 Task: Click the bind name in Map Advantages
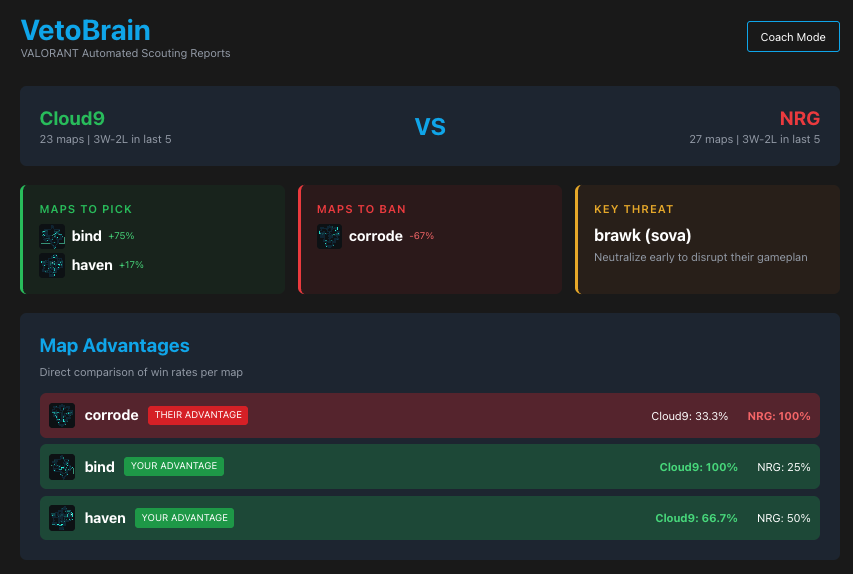tap(100, 467)
